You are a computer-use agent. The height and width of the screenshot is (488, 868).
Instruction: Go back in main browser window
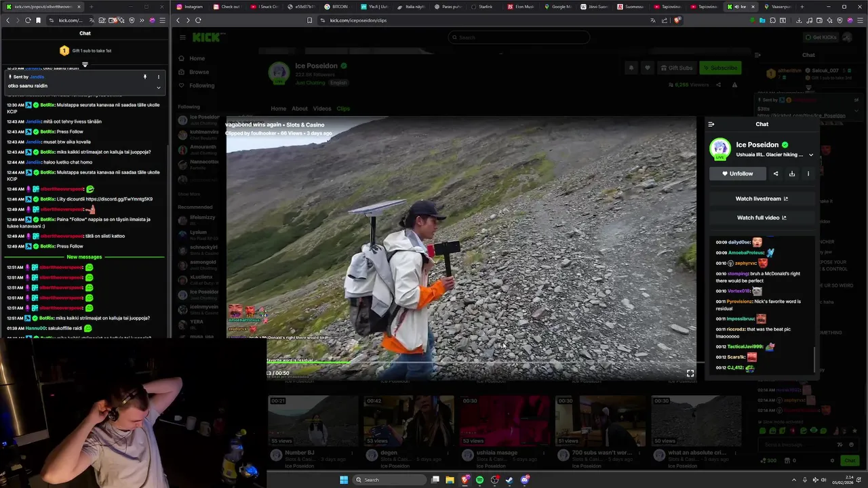pos(178,20)
